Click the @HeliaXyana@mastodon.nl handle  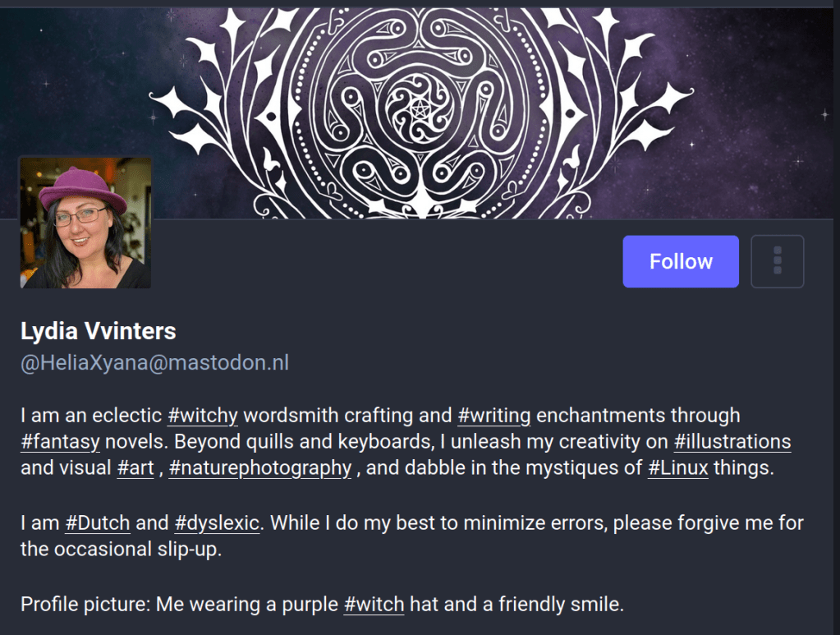coord(154,363)
